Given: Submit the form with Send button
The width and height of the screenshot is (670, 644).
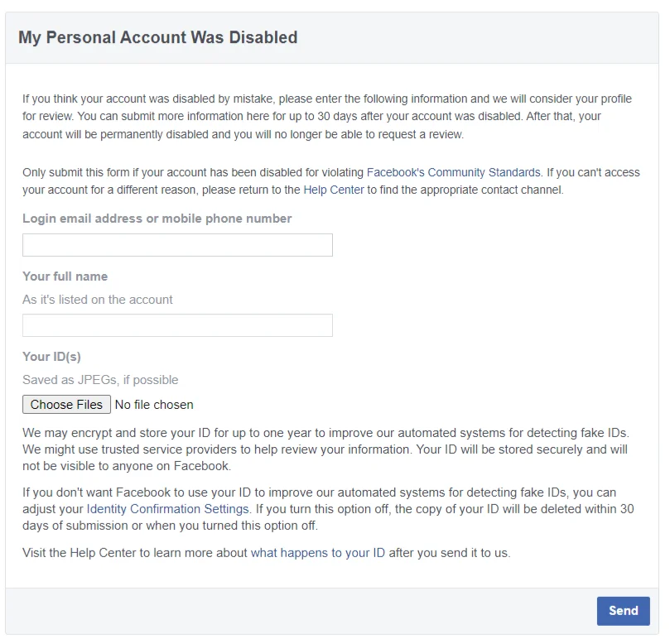Looking at the screenshot, I should (x=623, y=611).
